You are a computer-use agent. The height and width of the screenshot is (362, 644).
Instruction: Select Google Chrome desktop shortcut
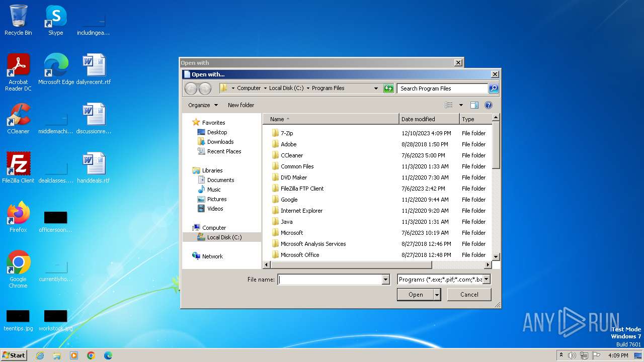tap(18, 269)
